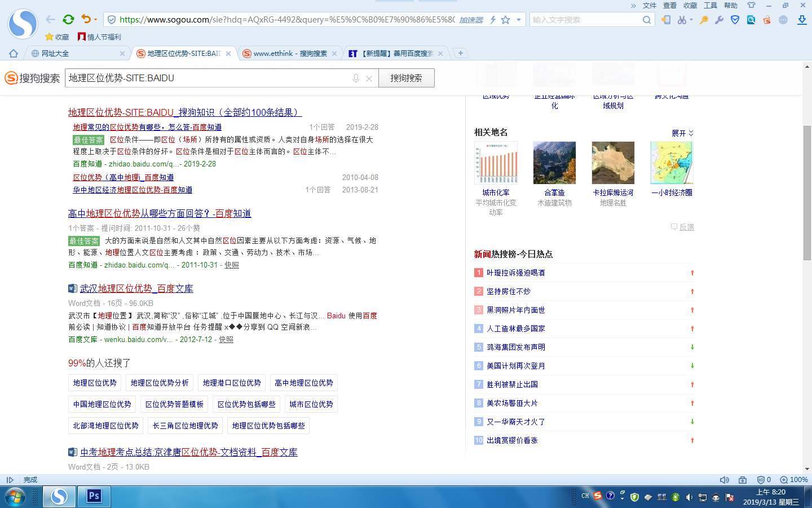Open the screenshot tool dropdown arrow
Image resolution: width=812 pixels, height=508 pixels.
point(691,20)
